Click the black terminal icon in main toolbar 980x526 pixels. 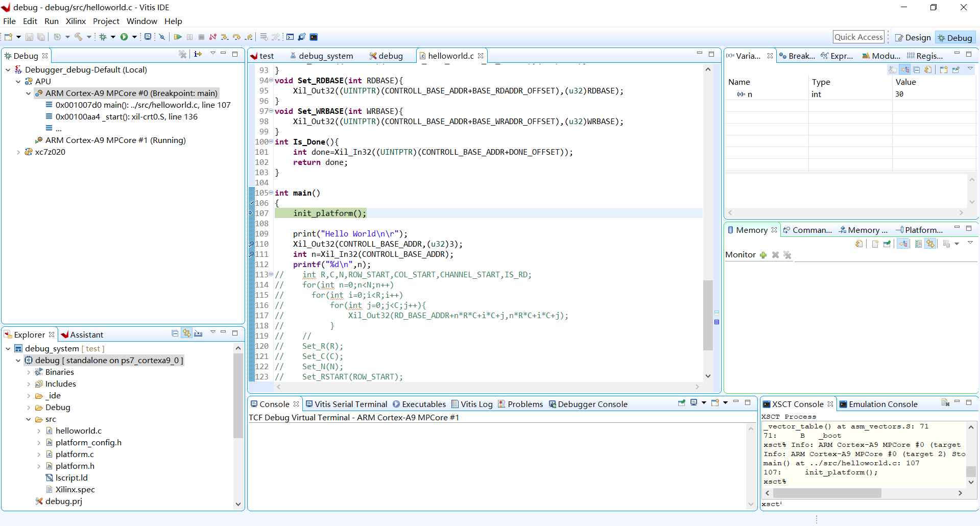pyautogui.click(x=314, y=37)
